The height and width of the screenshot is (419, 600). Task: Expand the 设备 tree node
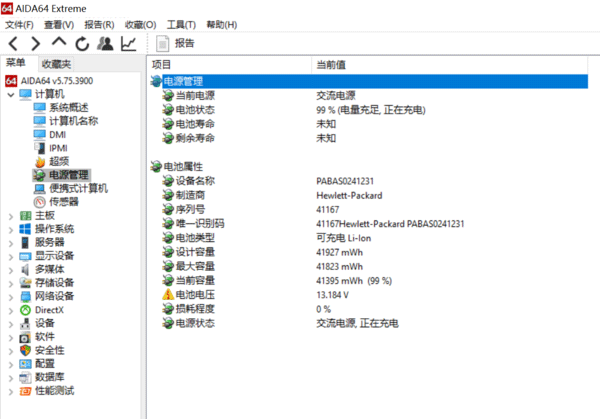(x=11, y=324)
